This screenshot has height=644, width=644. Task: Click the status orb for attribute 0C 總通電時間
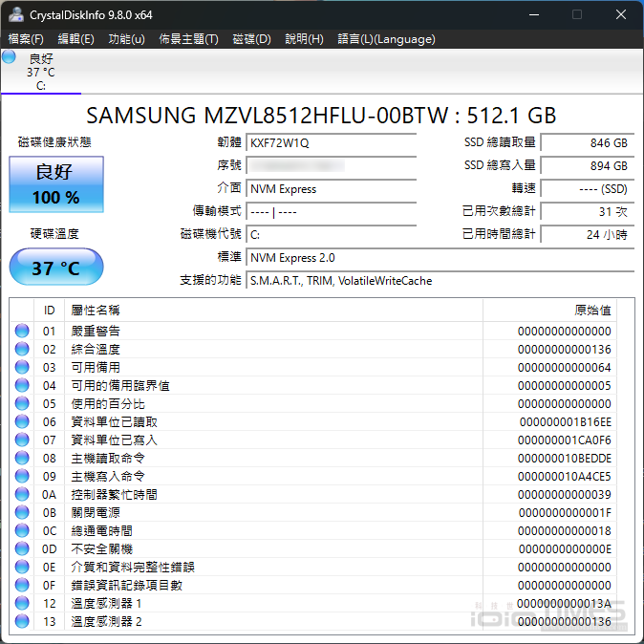point(22,530)
